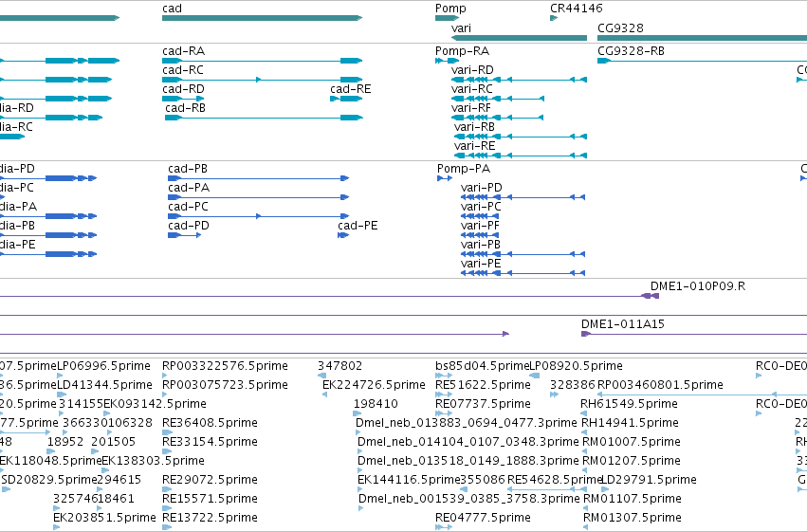Click the Pomp gene label

tap(450, 9)
